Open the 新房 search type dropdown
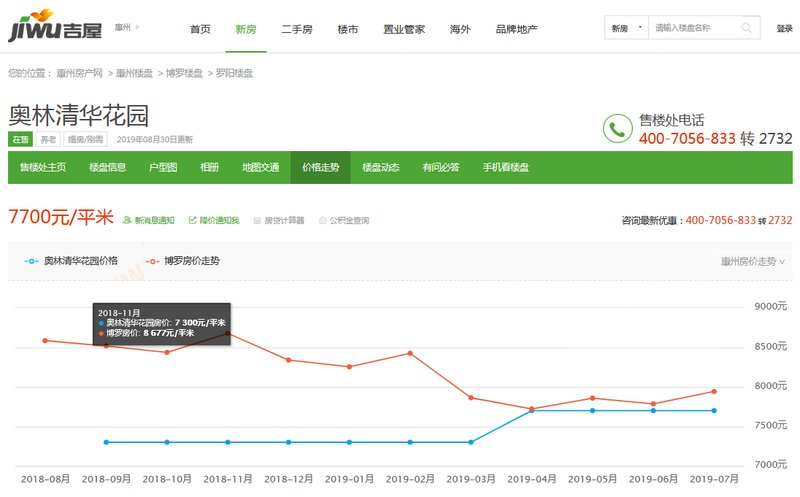Image resolution: width=800 pixels, height=497 pixels. (x=627, y=28)
